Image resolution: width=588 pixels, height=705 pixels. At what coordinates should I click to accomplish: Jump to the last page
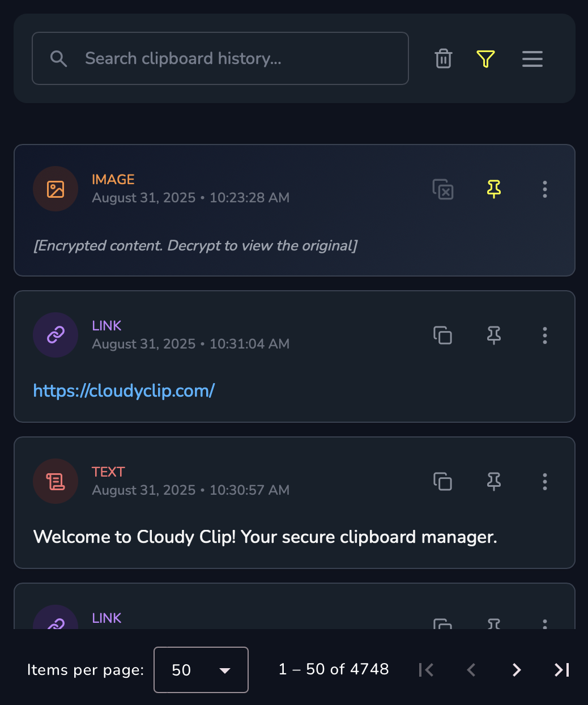point(561,670)
